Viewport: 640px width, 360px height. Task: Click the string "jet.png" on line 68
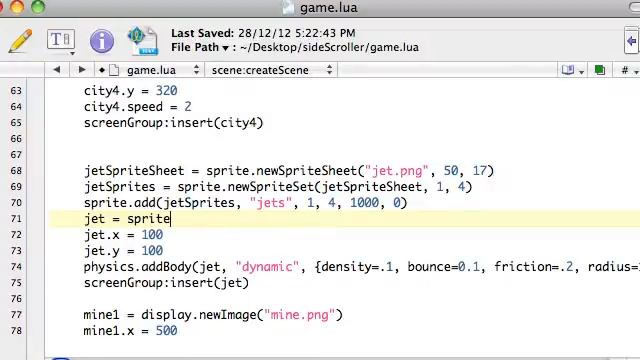click(x=396, y=171)
